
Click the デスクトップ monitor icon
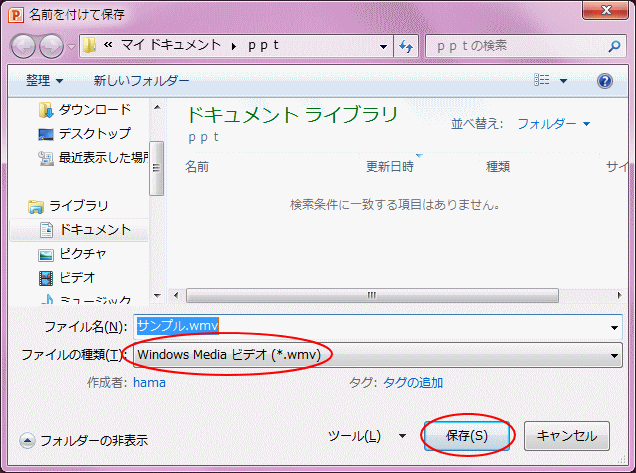click(x=46, y=134)
